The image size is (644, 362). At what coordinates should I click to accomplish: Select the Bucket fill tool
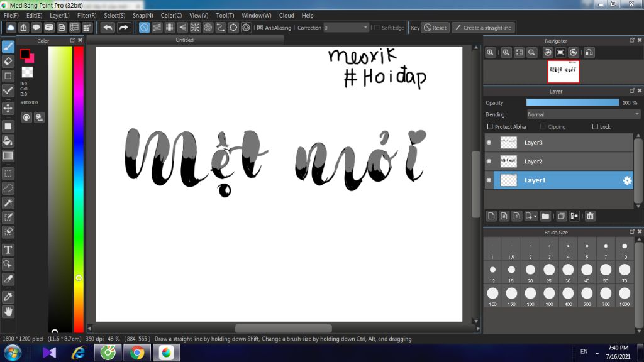tap(8, 141)
